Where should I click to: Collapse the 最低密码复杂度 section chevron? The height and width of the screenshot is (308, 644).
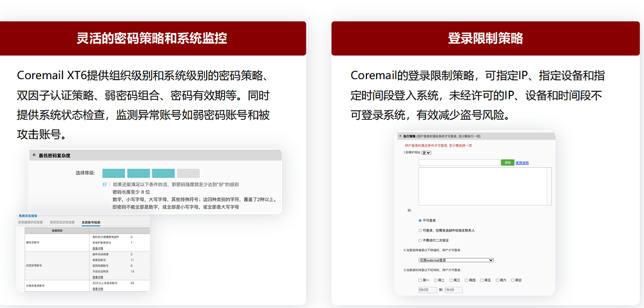33,156
